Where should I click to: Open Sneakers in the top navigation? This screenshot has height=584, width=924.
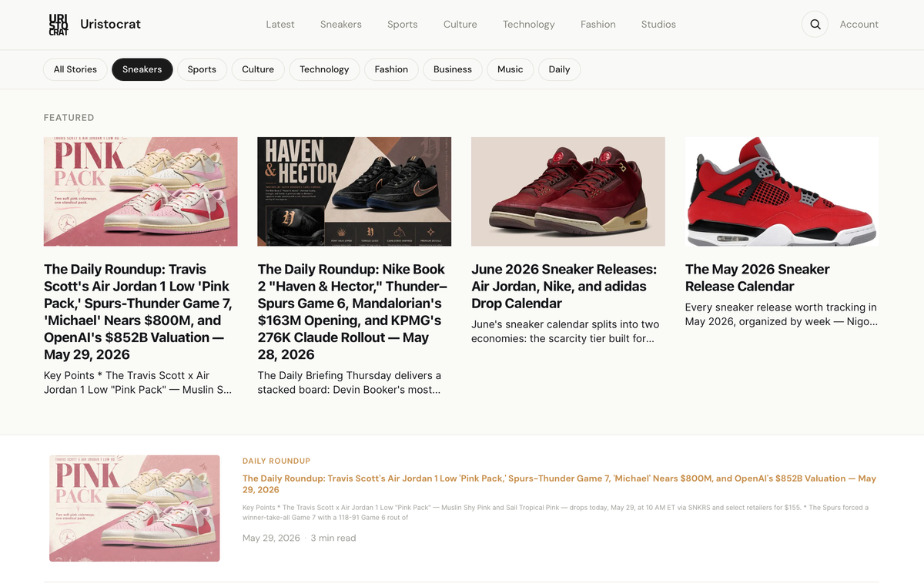341,25
